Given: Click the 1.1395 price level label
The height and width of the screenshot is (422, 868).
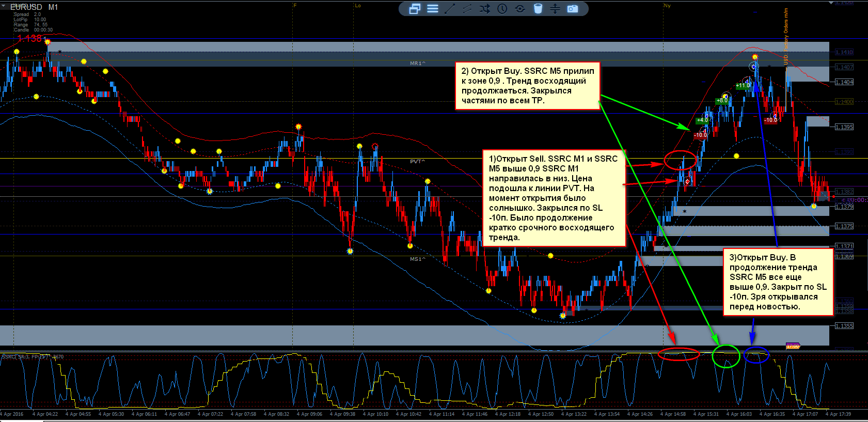Looking at the screenshot, I should 844,127.
